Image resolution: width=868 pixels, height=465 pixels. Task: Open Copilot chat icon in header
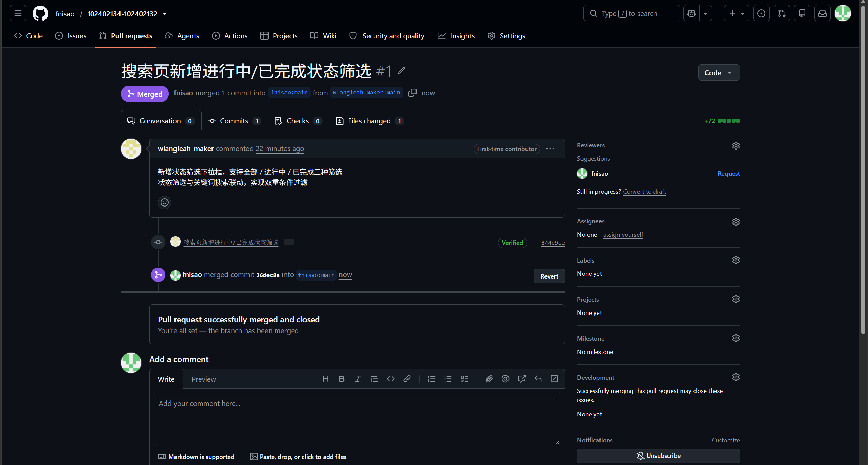pyautogui.click(x=691, y=14)
